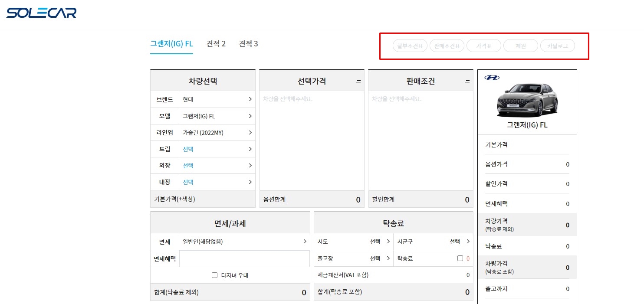Click 기본가격 in the summary panel
The image size is (644, 304).
pos(527,145)
